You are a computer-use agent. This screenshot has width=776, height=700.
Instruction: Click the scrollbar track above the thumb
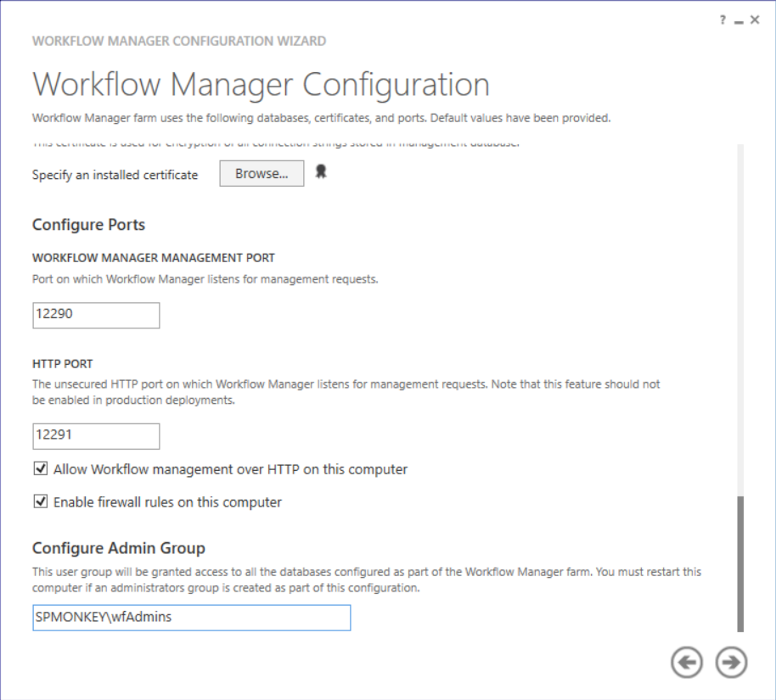coord(739,322)
